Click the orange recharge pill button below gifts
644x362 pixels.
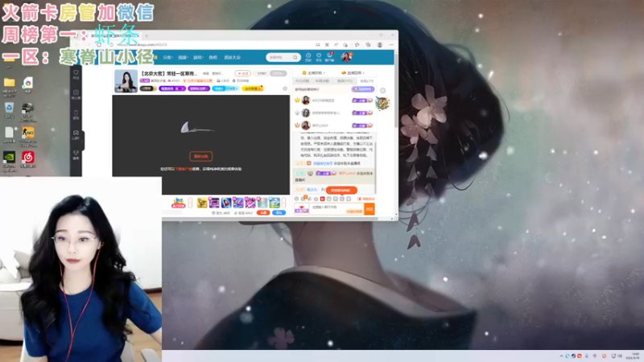(x=263, y=212)
